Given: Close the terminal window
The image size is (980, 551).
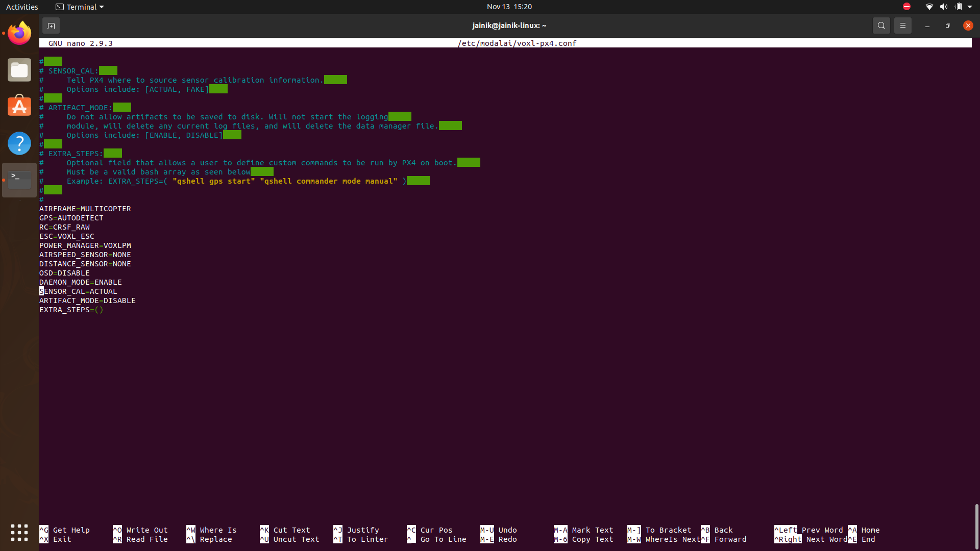Looking at the screenshot, I should [968, 26].
